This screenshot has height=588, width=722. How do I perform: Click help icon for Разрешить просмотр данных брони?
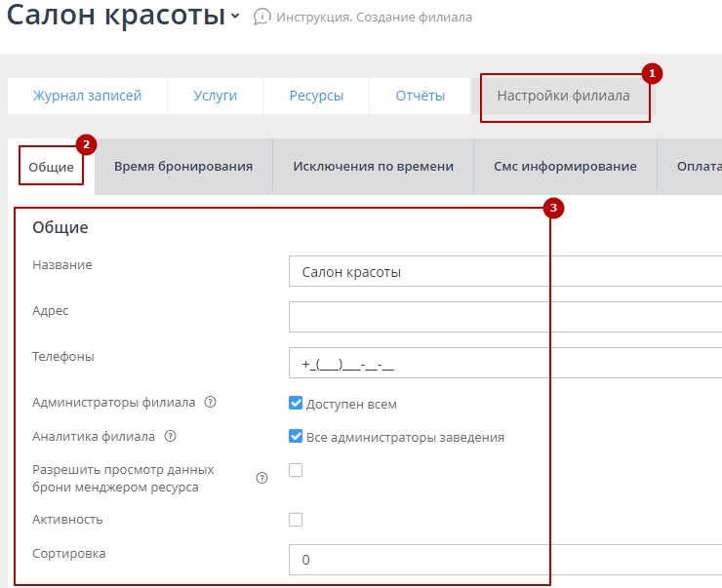(x=261, y=478)
